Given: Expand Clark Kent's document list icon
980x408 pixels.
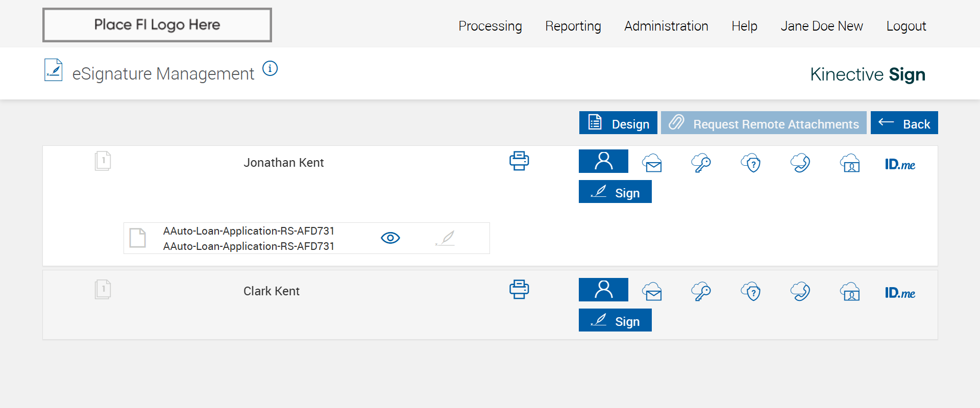Looking at the screenshot, I should tap(103, 290).
